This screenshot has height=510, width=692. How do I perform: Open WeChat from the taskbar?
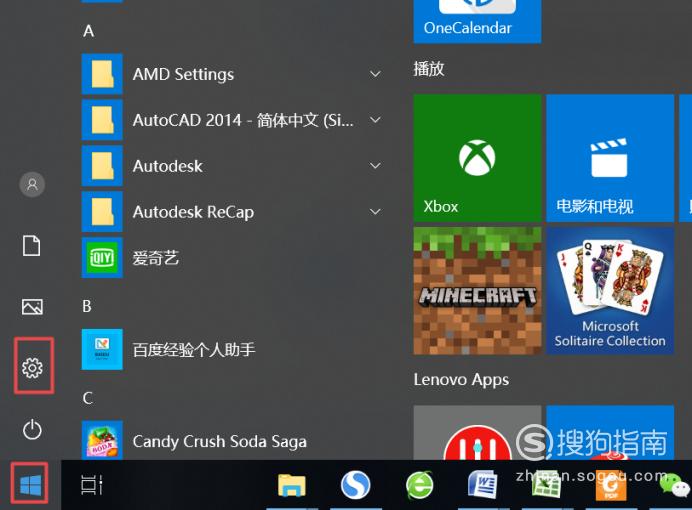click(x=674, y=485)
